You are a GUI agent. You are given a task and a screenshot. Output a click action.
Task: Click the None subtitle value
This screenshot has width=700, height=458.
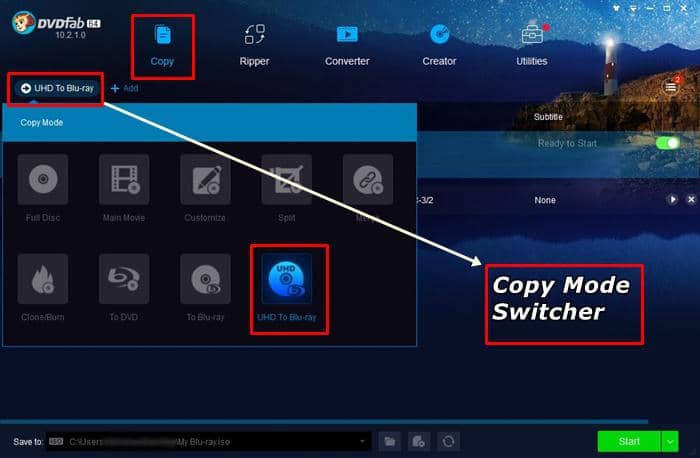point(545,200)
